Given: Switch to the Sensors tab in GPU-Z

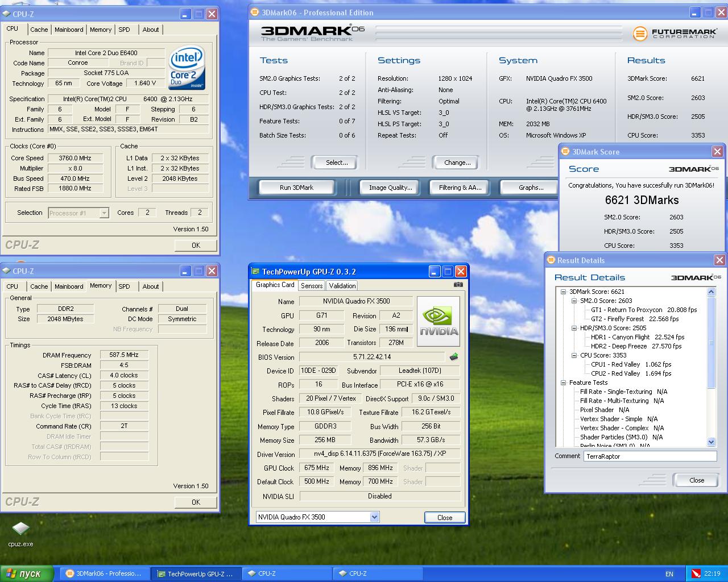Looking at the screenshot, I should [312, 286].
